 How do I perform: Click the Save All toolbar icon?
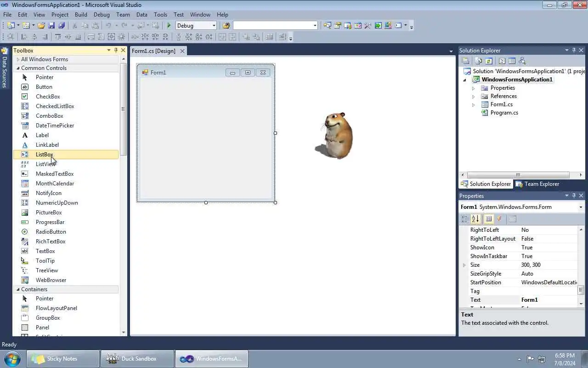(x=62, y=26)
